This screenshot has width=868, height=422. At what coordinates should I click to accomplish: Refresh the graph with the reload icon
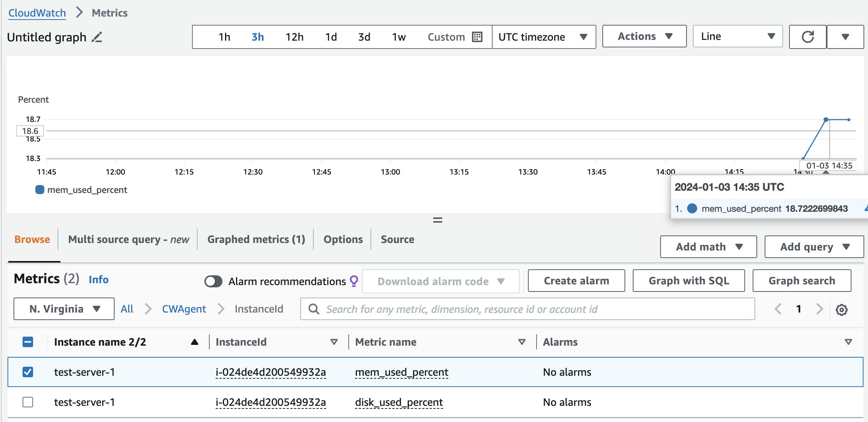(x=808, y=37)
